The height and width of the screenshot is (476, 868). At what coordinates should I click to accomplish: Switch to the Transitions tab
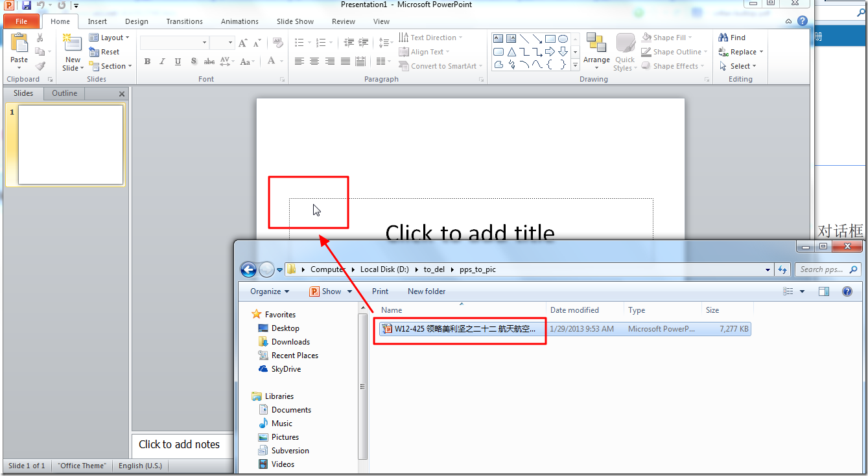(x=185, y=21)
